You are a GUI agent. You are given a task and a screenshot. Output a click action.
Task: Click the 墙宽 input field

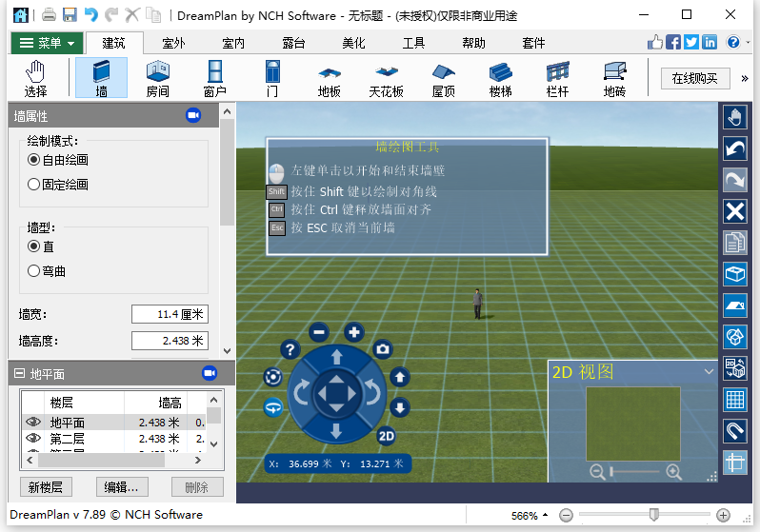(170, 314)
